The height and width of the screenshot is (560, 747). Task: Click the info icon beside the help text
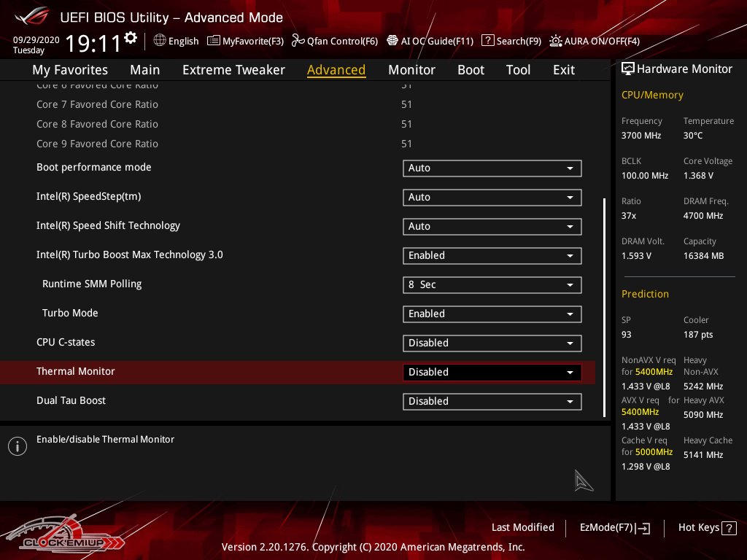pos(18,446)
